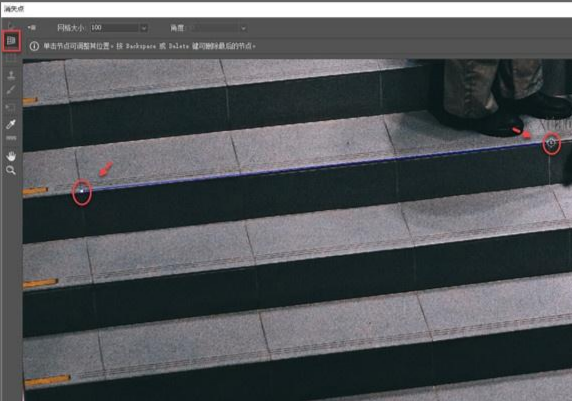The image size is (572, 401).
Task: Click the hint text mentioning Backspace and Delete
Action: click(150, 46)
